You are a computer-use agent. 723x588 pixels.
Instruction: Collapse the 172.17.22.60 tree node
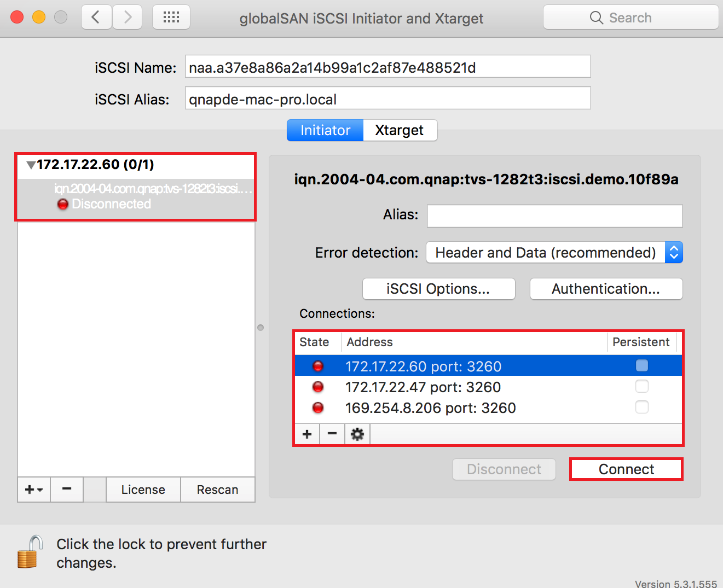(31, 165)
